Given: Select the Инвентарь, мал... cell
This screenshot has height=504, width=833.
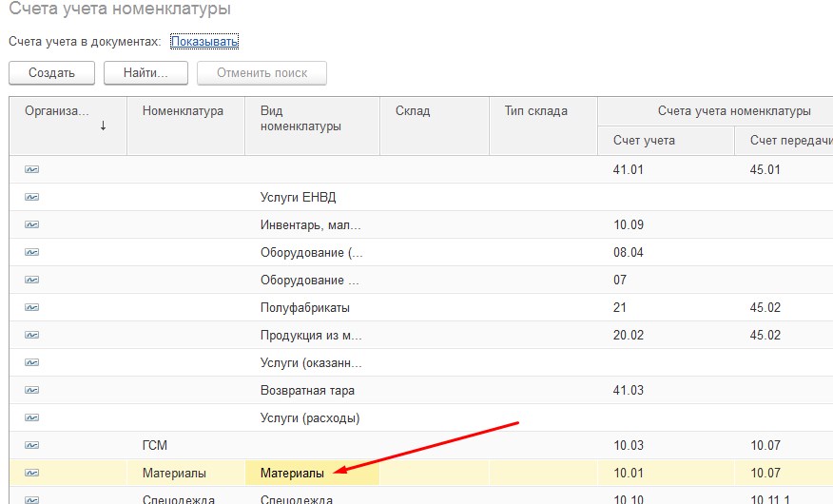Looking at the screenshot, I should tap(312, 224).
